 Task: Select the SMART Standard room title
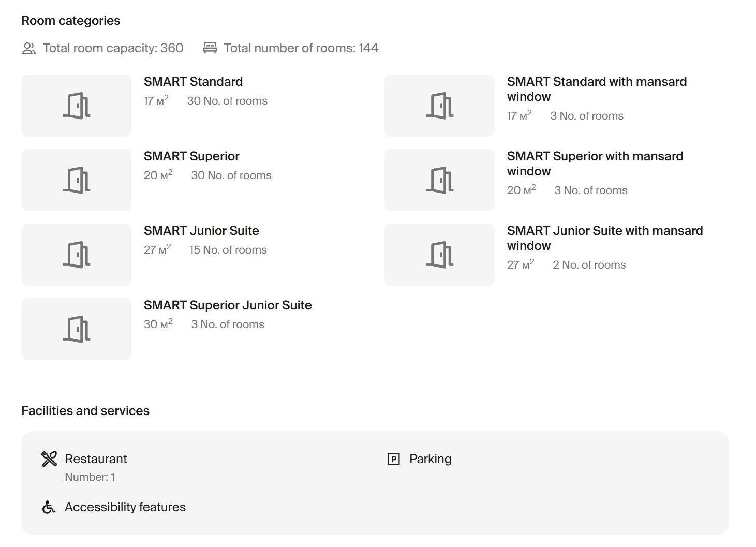pos(193,82)
